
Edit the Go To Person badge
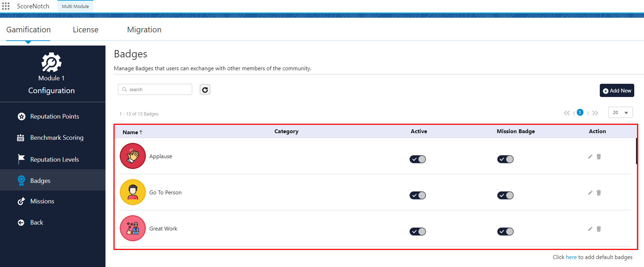pyautogui.click(x=590, y=193)
